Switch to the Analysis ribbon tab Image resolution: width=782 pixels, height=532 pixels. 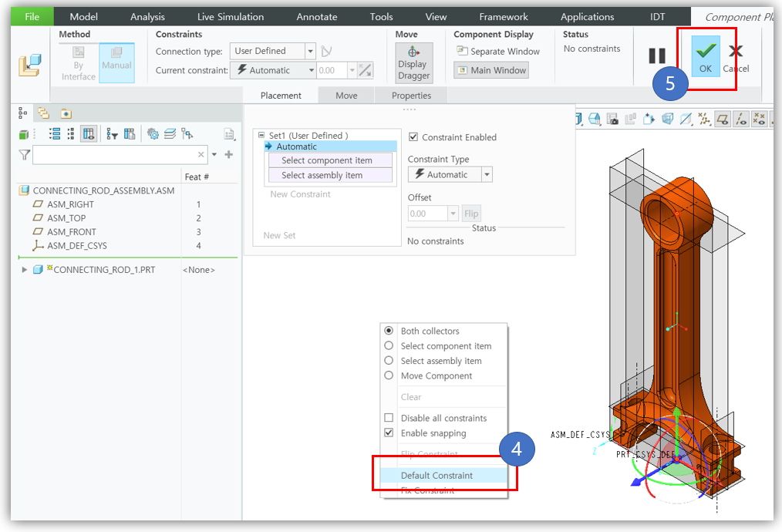tap(147, 16)
